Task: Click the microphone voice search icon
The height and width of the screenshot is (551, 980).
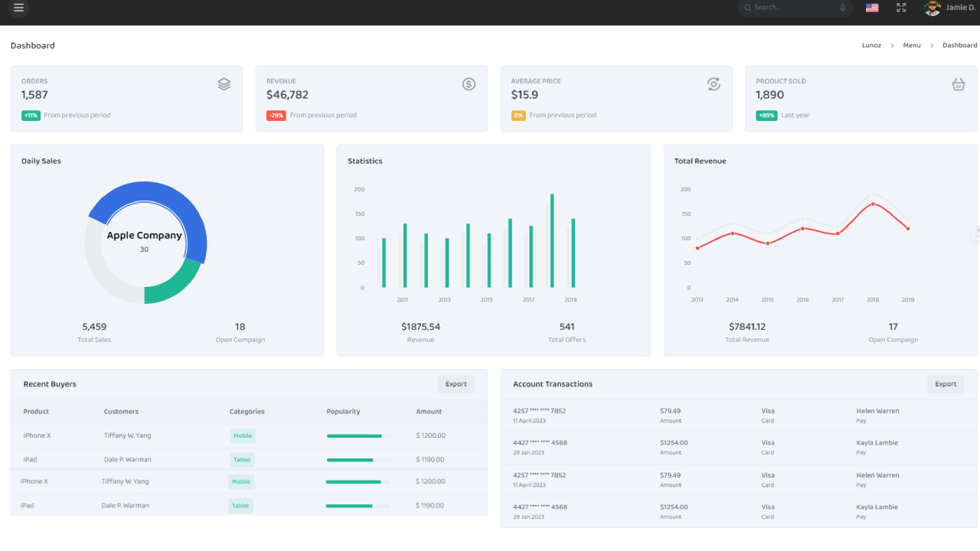Action: pos(843,8)
